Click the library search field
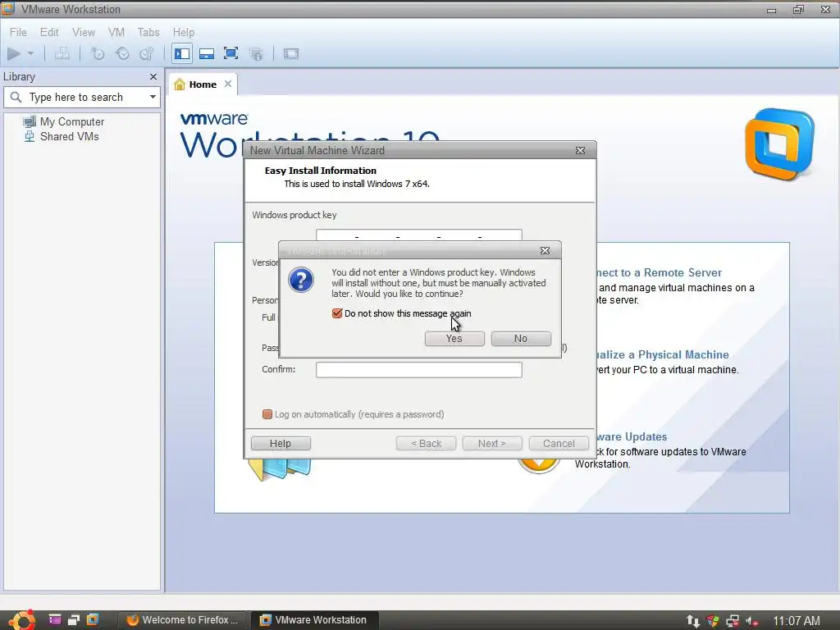The width and height of the screenshot is (840, 630). pos(81,97)
